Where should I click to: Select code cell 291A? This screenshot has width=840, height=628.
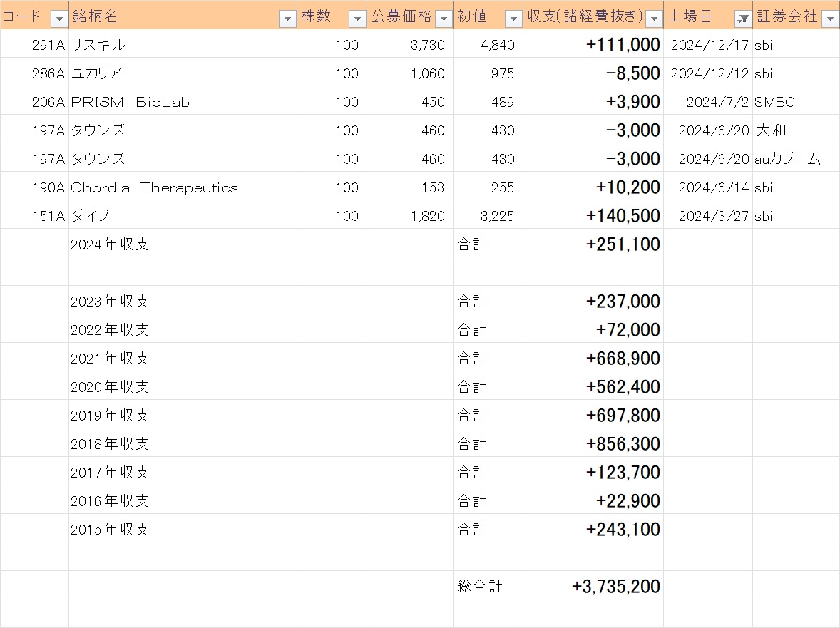(35, 43)
